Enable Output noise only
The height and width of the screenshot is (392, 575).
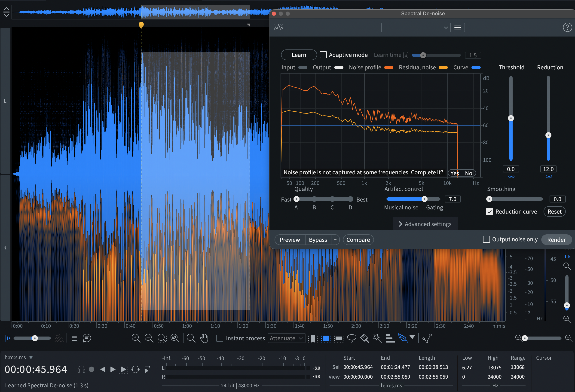coord(486,239)
